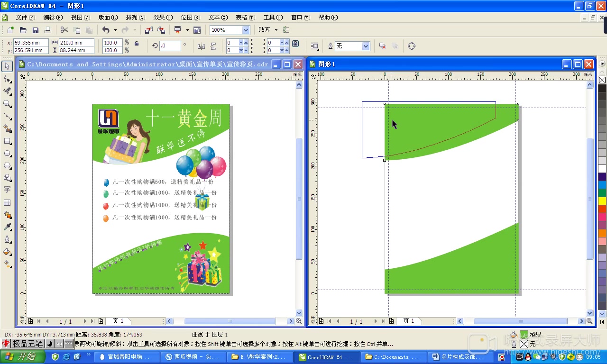This screenshot has width=607, height=364.
Task: Click the x position field
Action: point(31,43)
